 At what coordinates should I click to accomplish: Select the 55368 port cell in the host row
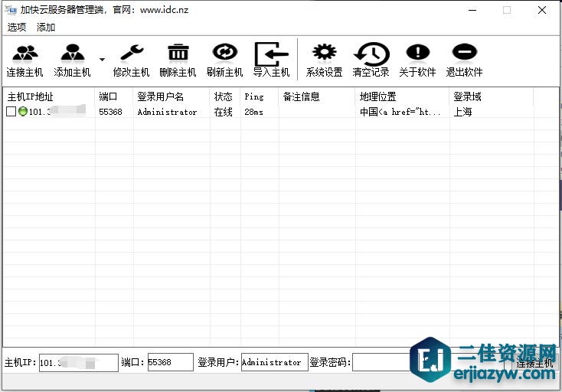click(x=110, y=112)
